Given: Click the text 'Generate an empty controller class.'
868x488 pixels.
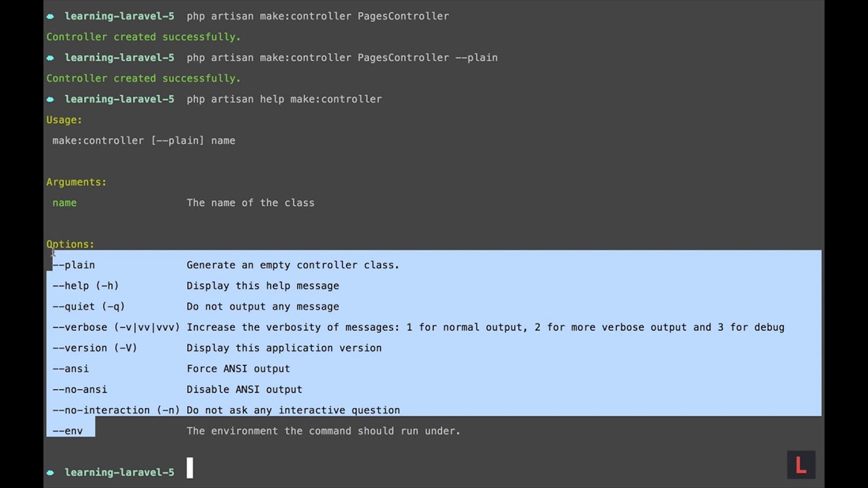Looking at the screenshot, I should click(293, 265).
